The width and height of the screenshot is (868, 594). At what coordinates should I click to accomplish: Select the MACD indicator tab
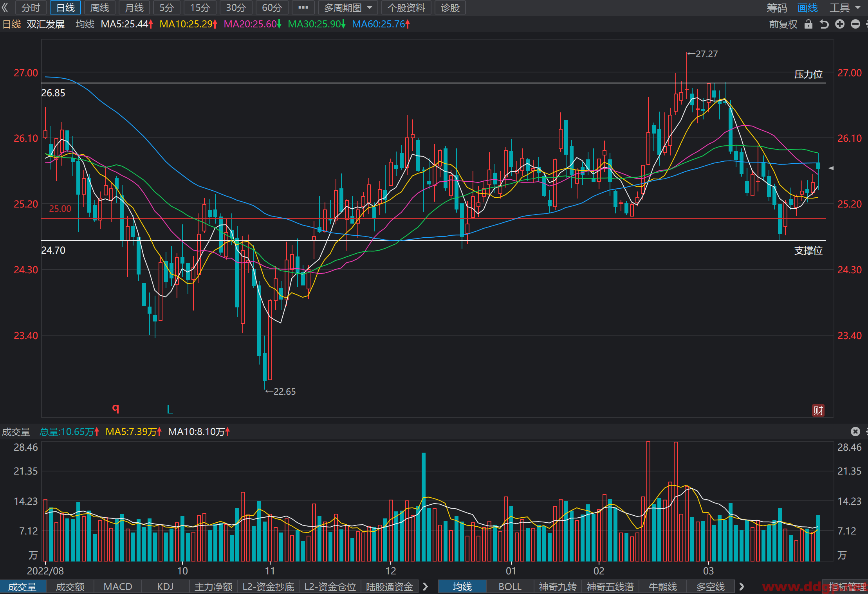click(x=118, y=587)
